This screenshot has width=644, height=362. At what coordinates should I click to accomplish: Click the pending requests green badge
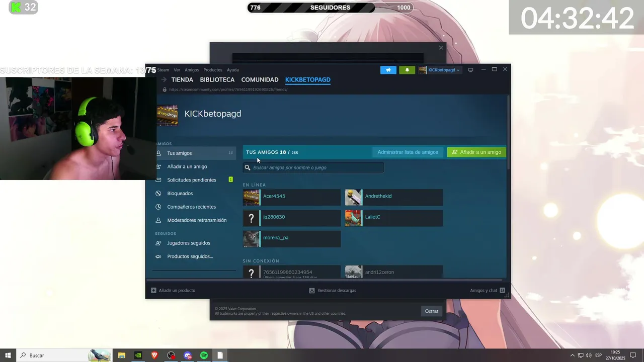(x=230, y=179)
